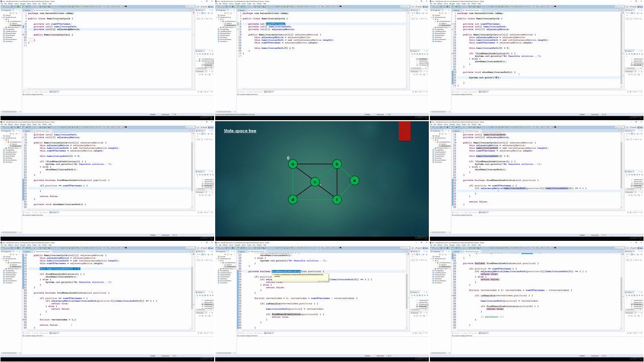The width and height of the screenshot is (644, 362).
Task: Click Quick Access field in the empty-constructor frame
Action: coord(190,7)
